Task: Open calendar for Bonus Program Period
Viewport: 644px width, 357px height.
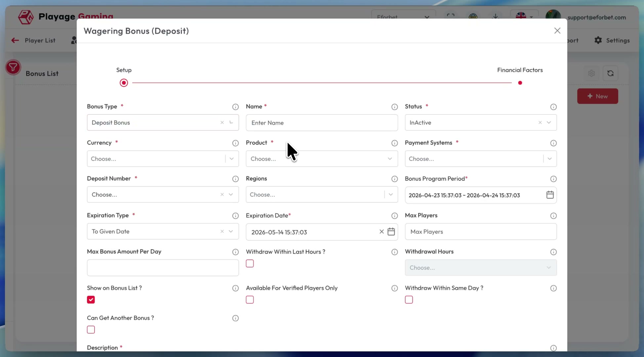Action: click(550, 195)
